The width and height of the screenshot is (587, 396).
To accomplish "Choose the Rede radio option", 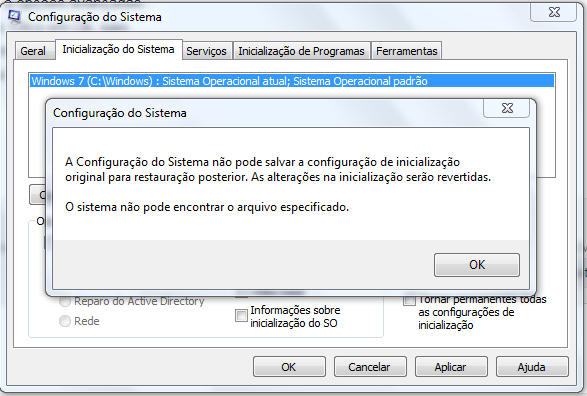I will coord(65,321).
